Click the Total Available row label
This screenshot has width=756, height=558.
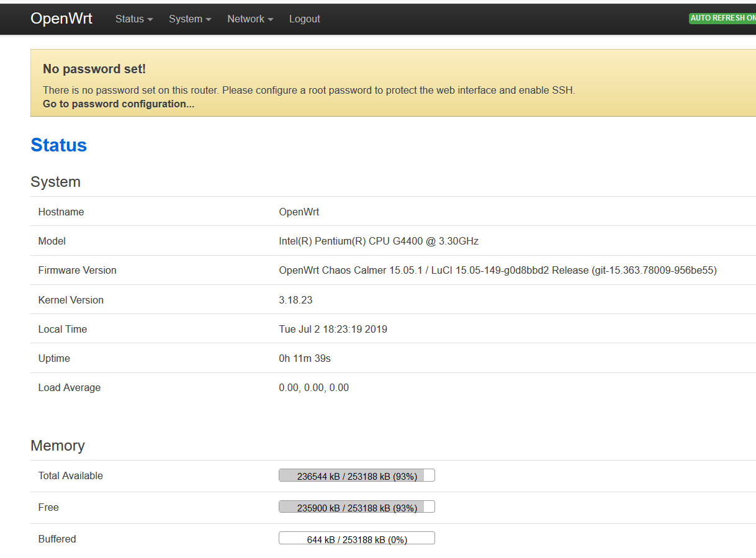point(71,475)
